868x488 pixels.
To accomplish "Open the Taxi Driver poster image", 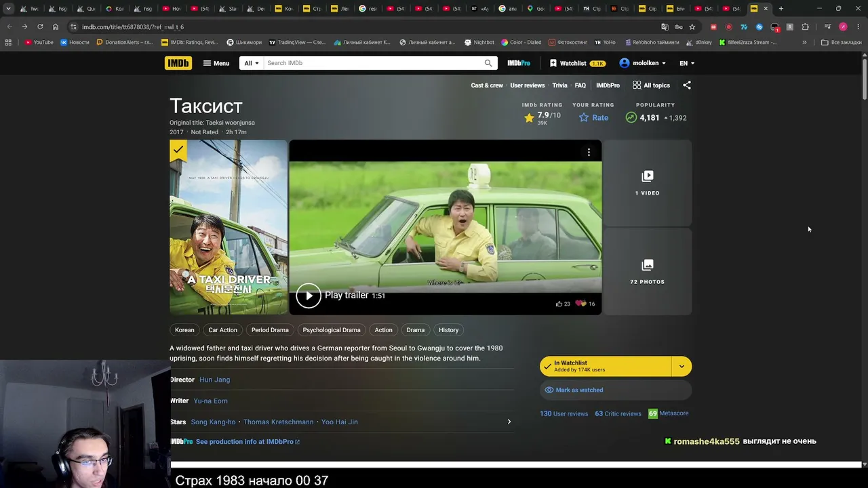I will coord(229,227).
